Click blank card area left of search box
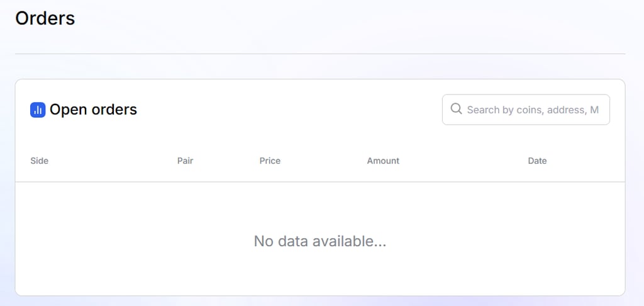This screenshot has height=306, width=644. coord(287,110)
